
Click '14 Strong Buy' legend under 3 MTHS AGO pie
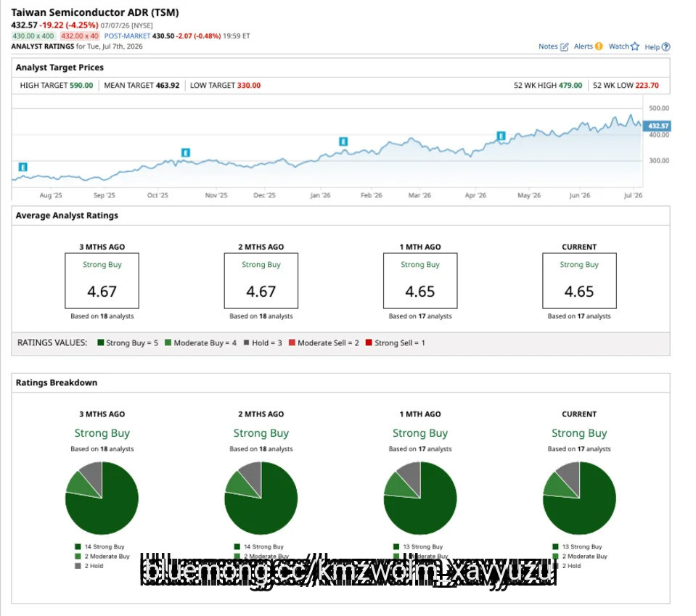pyautogui.click(x=100, y=547)
